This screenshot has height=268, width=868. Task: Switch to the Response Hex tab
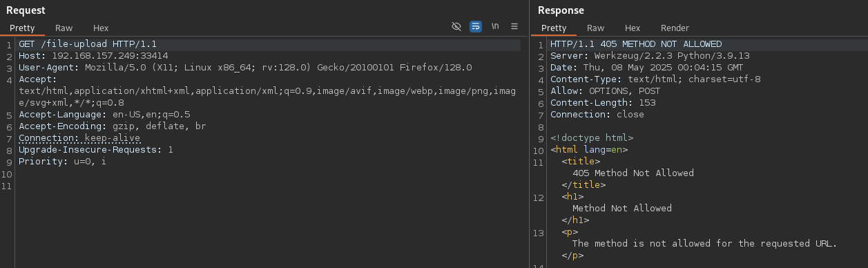point(633,28)
